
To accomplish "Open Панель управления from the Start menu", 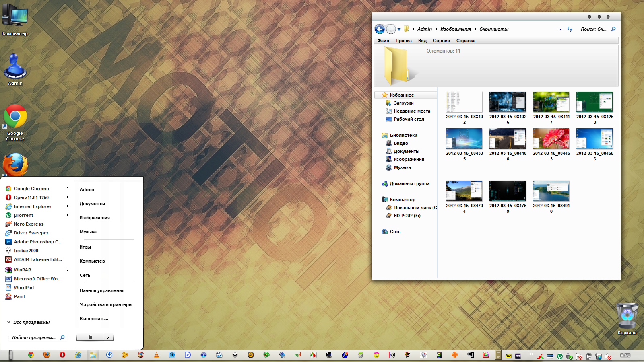I will 102,290.
